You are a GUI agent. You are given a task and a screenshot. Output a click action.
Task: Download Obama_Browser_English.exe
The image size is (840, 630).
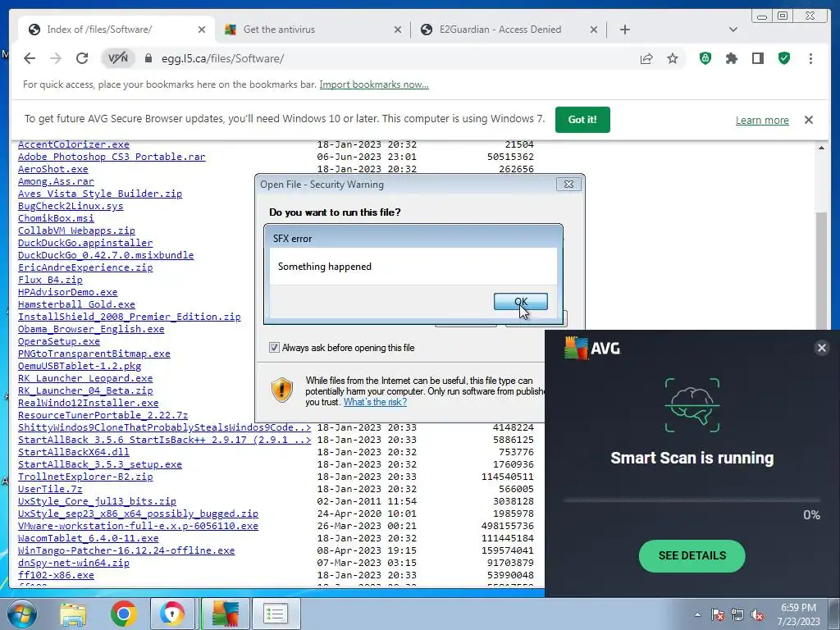pos(91,329)
